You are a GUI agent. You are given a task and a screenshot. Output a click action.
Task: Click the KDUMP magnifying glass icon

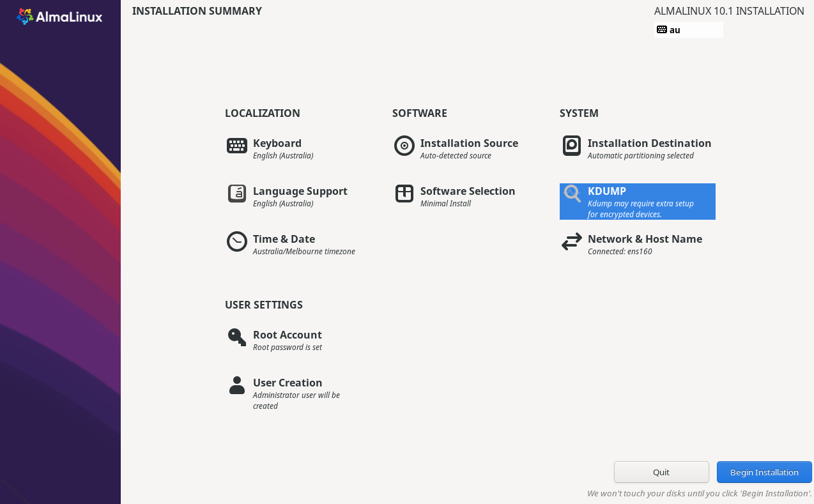pos(572,194)
